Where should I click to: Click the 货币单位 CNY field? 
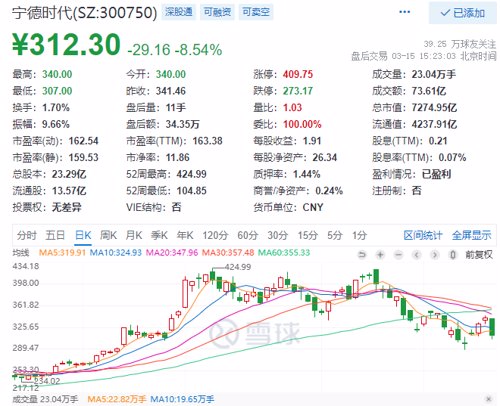pyautogui.click(x=288, y=207)
